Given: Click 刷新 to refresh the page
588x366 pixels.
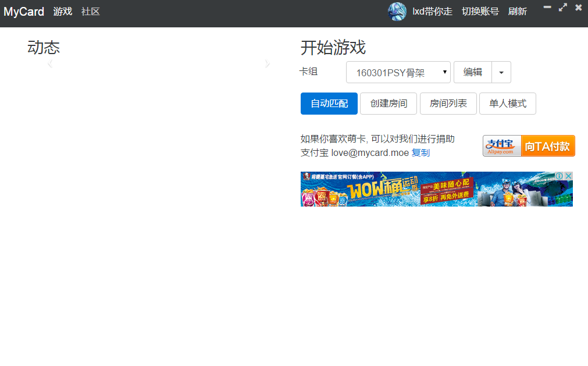Looking at the screenshot, I should coord(517,11).
